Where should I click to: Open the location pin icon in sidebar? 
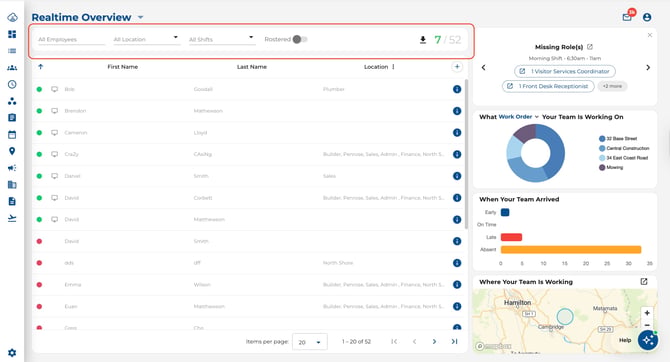pos(12,151)
